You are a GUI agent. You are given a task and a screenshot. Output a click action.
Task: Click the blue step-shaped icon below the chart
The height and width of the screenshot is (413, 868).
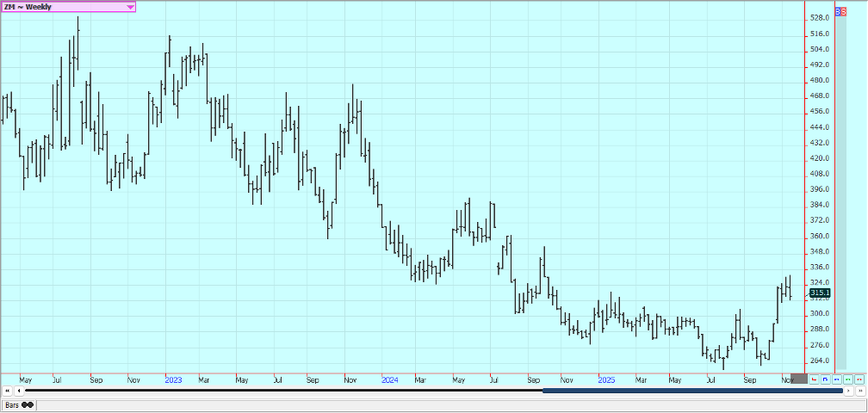825,379
